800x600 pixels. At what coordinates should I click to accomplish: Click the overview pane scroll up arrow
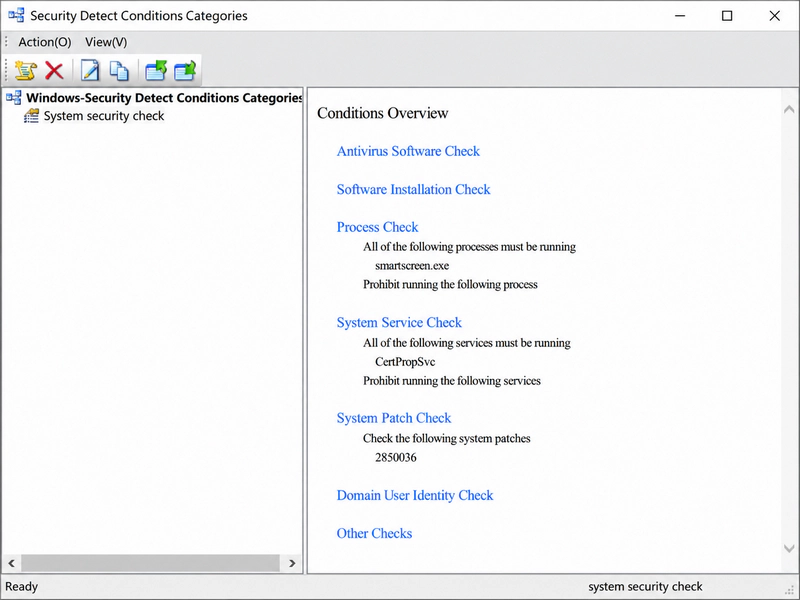[789, 109]
